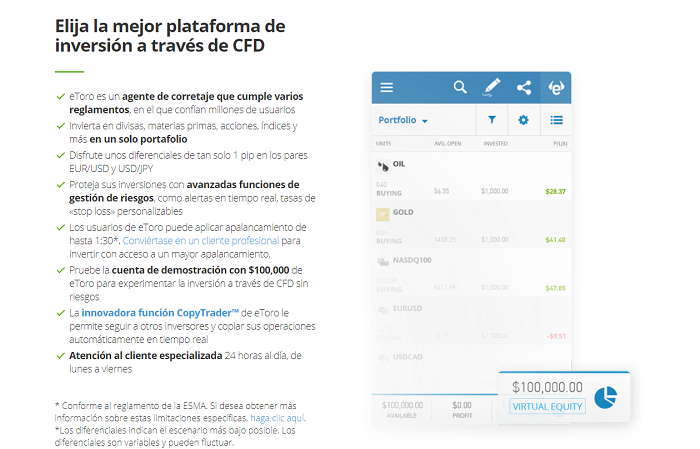The image size is (700, 449).
Task: Click the 1458.25 average open price
Action: pyautogui.click(x=445, y=240)
